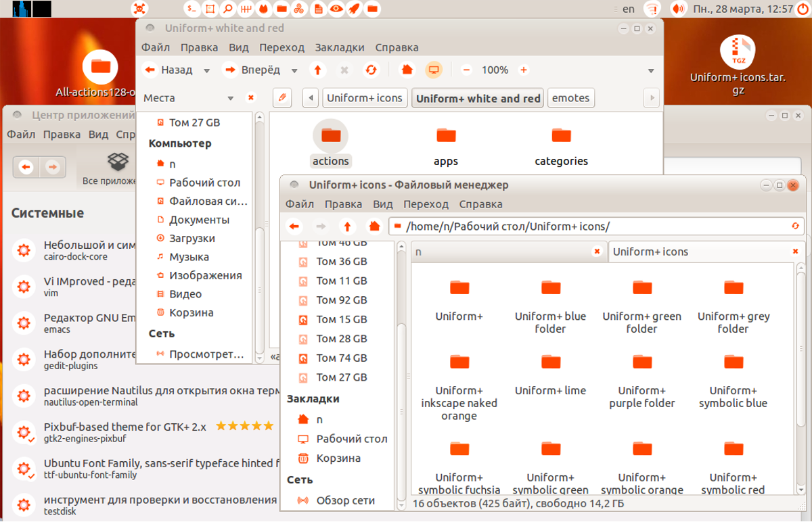This screenshot has width=812, height=522.
Task: Open the rocket launcher icon in top panel
Action: (353, 9)
